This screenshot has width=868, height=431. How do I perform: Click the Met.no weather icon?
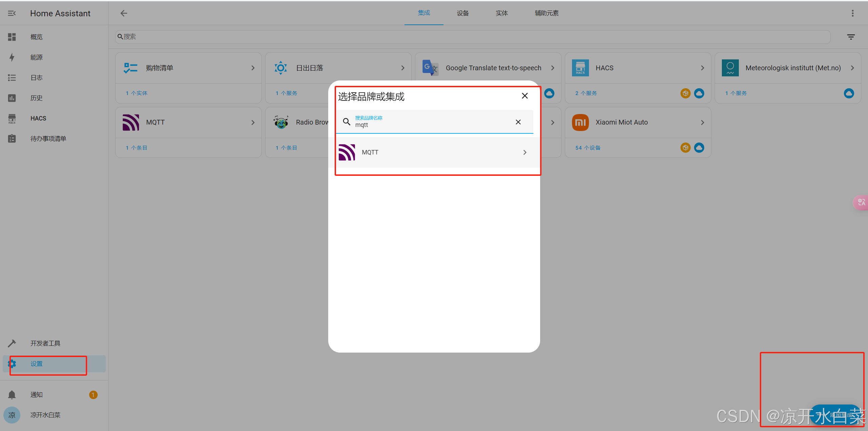[730, 68]
